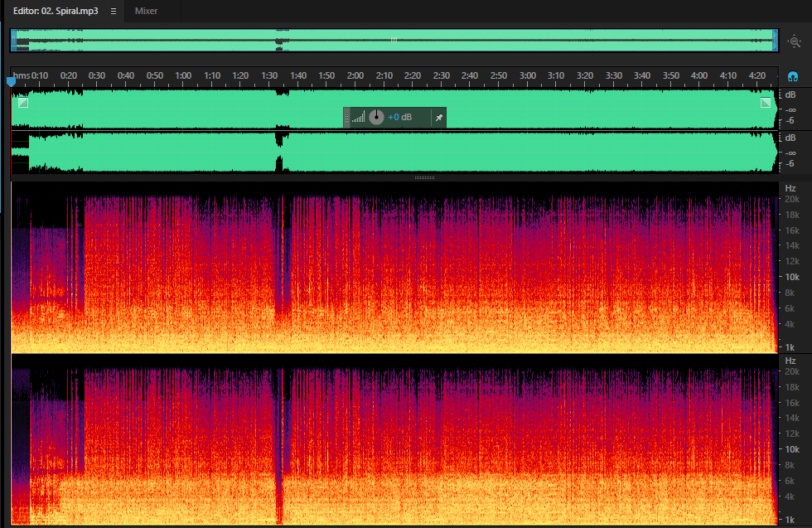The height and width of the screenshot is (528, 812).
Task: Toggle the blue snapping magnet icon
Action: 792,77
